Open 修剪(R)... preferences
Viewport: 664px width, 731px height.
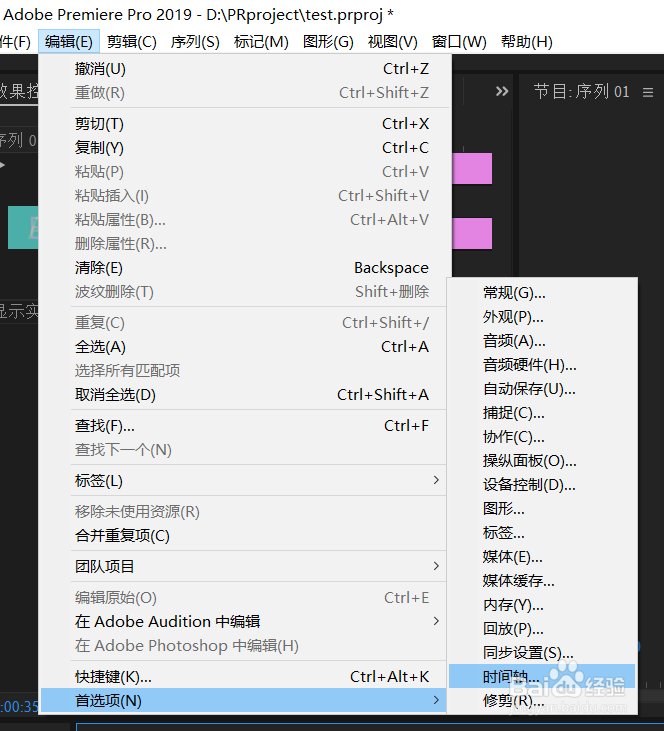542,700
